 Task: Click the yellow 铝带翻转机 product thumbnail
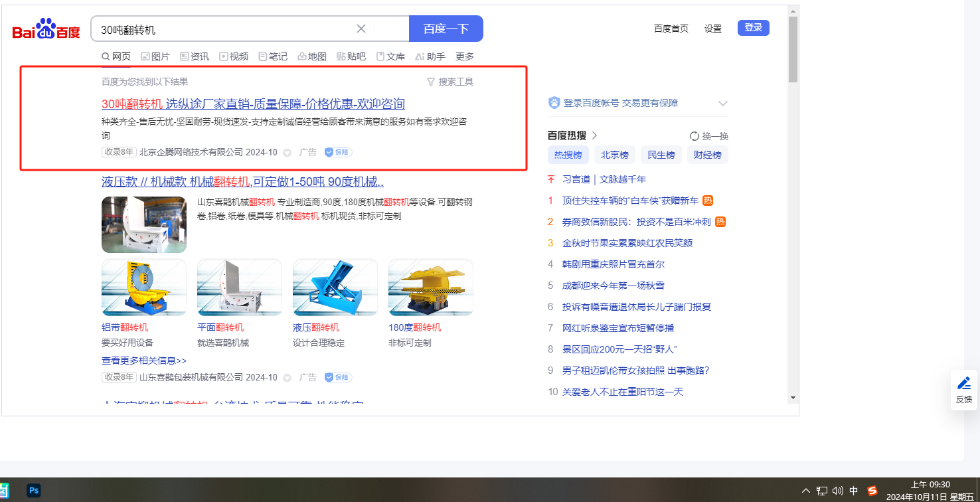click(144, 288)
